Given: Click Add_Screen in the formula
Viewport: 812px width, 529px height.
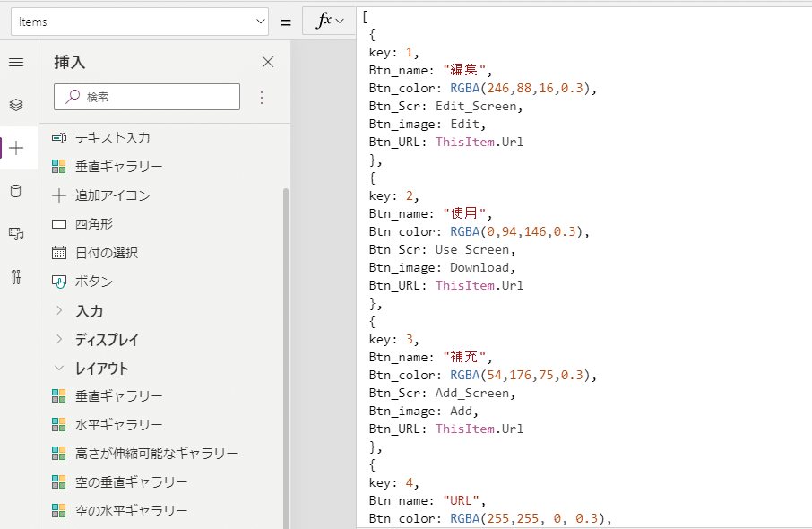Looking at the screenshot, I should (x=472, y=394).
